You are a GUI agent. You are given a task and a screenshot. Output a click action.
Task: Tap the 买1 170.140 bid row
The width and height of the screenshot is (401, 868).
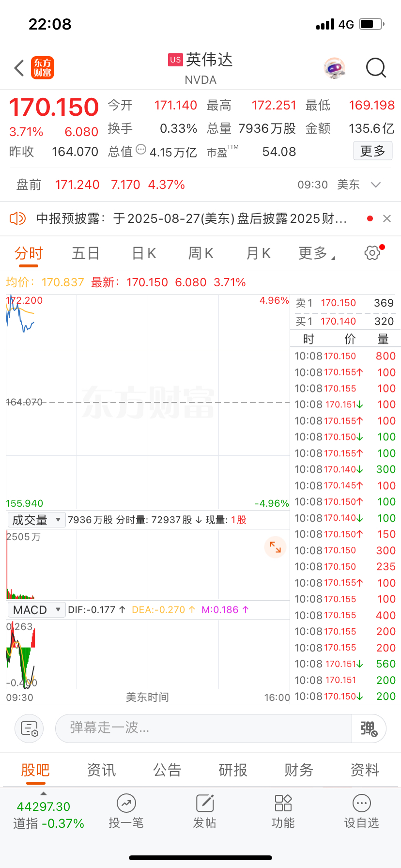coord(345,321)
